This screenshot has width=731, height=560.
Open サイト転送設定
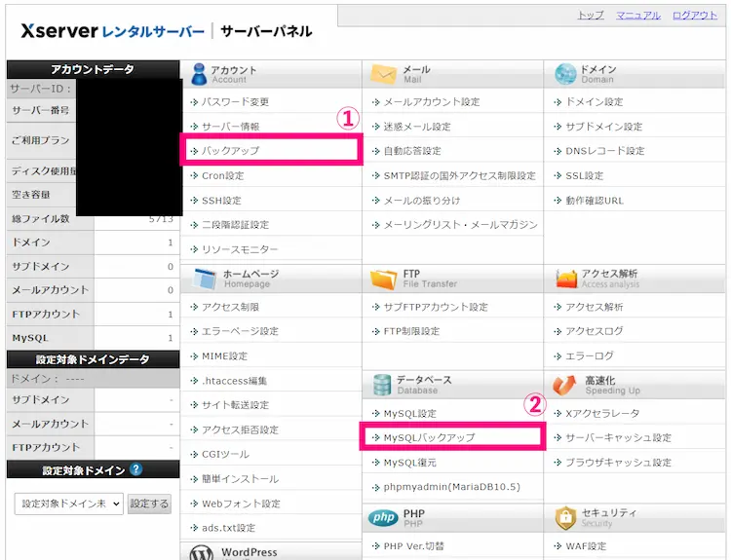point(235,405)
